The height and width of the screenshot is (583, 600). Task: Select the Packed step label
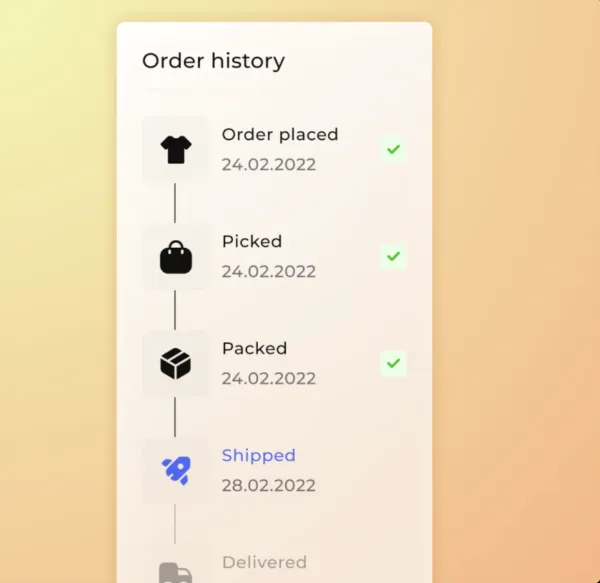point(254,348)
